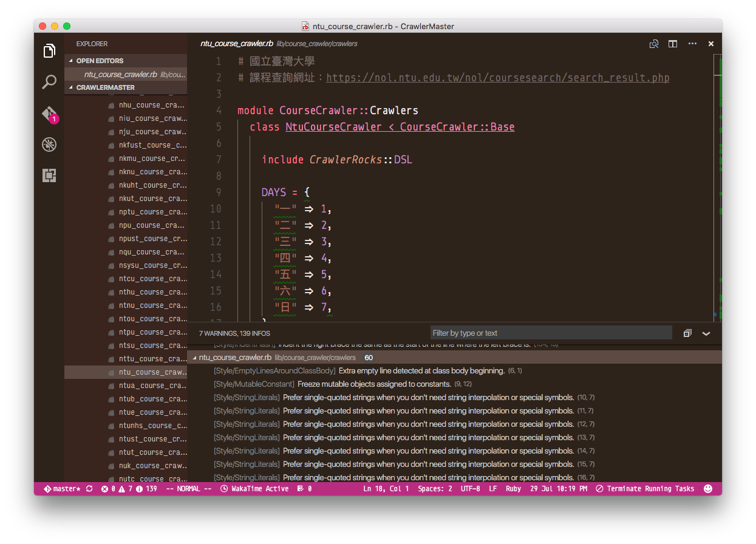Viewport: 756px width, 544px height.
Task: Focus the Filter by type or text field
Action: (x=551, y=333)
